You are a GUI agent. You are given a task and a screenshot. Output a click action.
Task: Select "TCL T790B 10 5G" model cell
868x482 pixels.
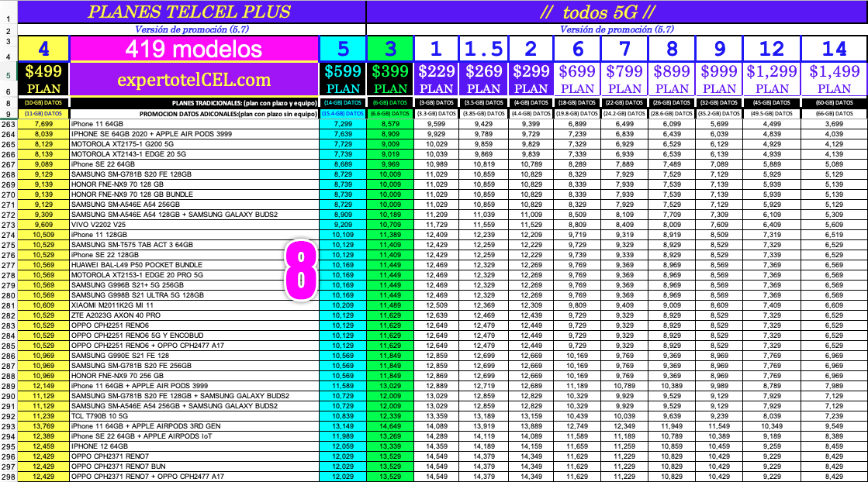[194, 416]
